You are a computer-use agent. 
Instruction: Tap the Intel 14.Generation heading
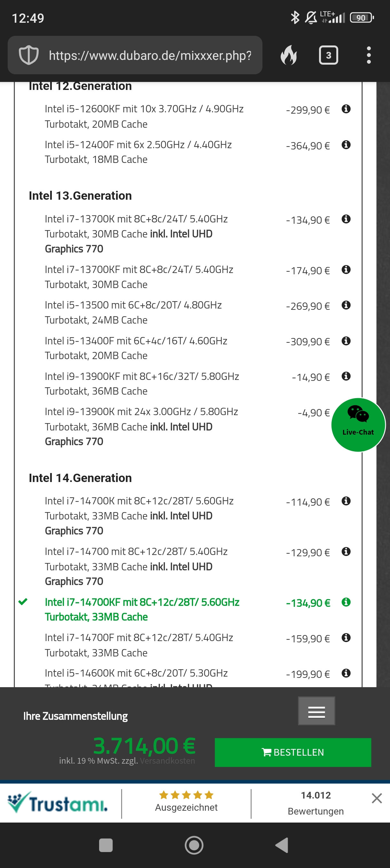point(80,478)
